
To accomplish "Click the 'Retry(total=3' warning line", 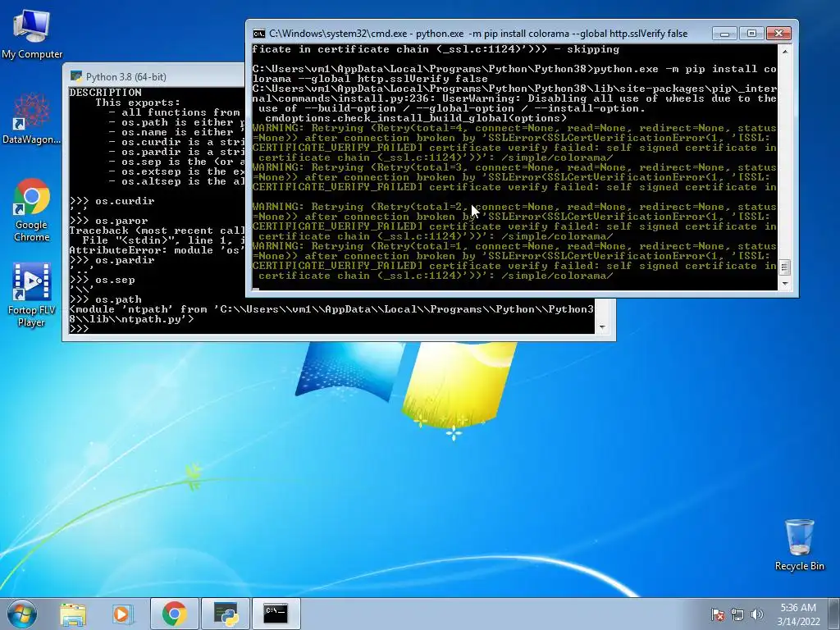I will click(514, 167).
